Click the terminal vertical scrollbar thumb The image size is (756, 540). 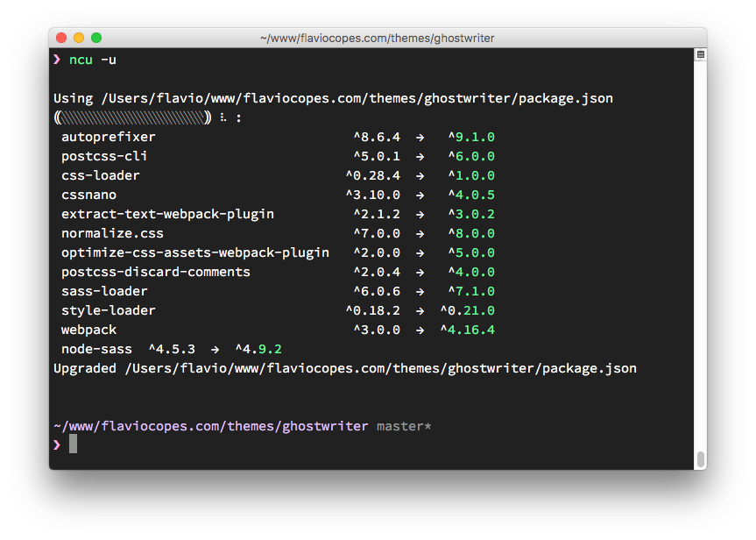(701, 459)
